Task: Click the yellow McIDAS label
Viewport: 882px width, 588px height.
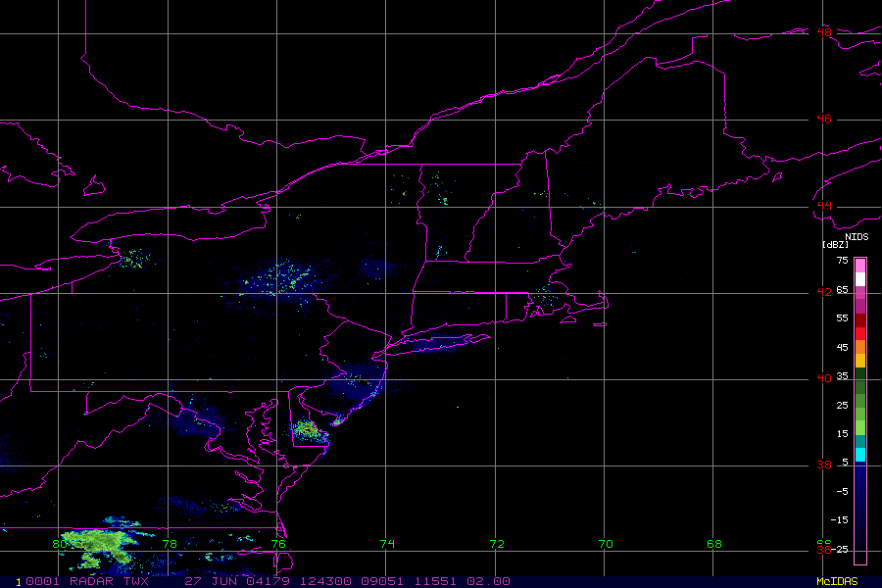Action: point(837,581)
